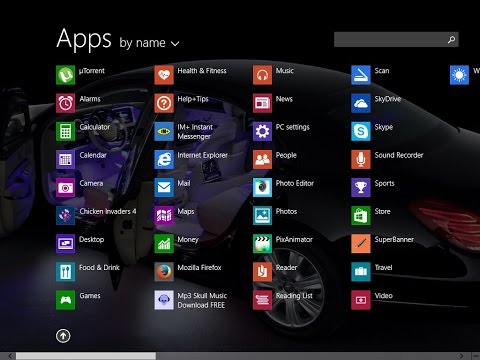The height and width of the screenshot is (360, 480).
Task: Click the 'Calculator' label
Action: (x=95, y=127)
